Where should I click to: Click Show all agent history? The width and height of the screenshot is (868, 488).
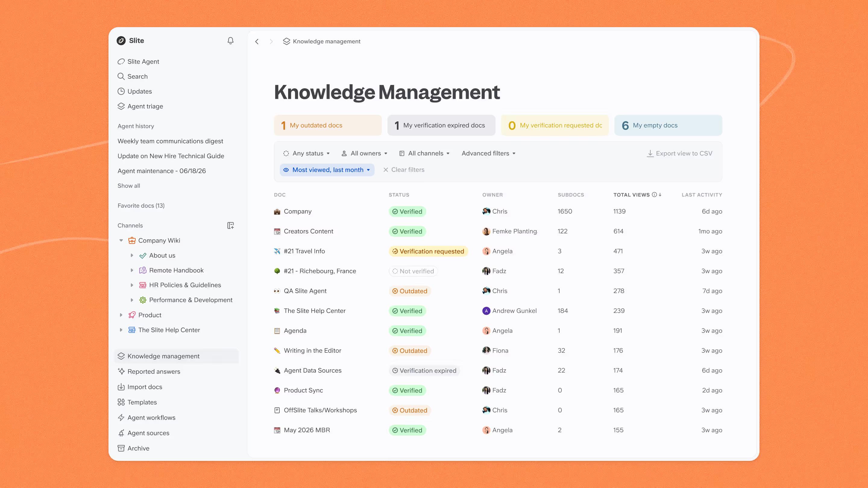click(129, 186)
